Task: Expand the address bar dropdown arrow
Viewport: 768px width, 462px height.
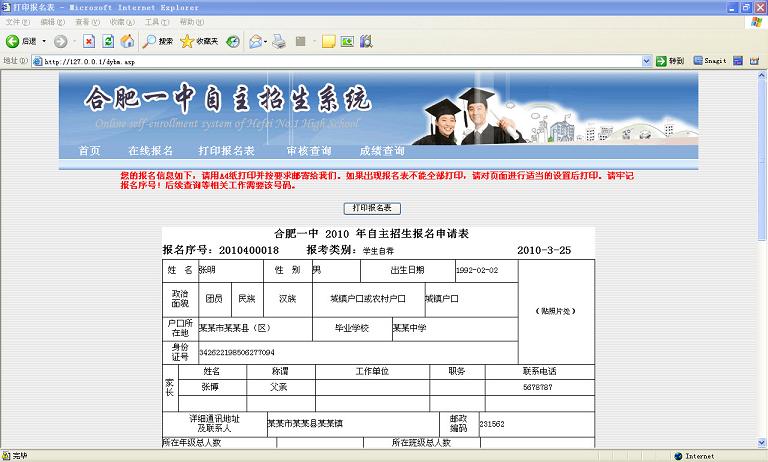Action: [x=647, y=61]
